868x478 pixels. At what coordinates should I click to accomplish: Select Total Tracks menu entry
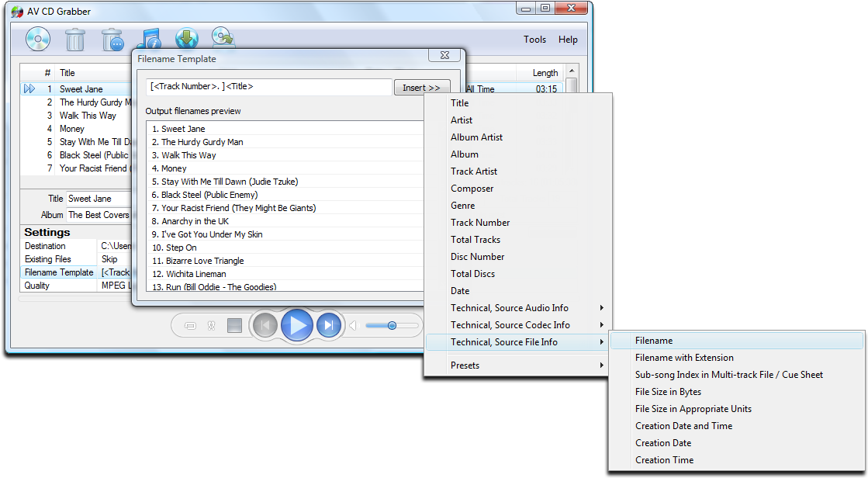pyautogui.click(x=475, y=240)
